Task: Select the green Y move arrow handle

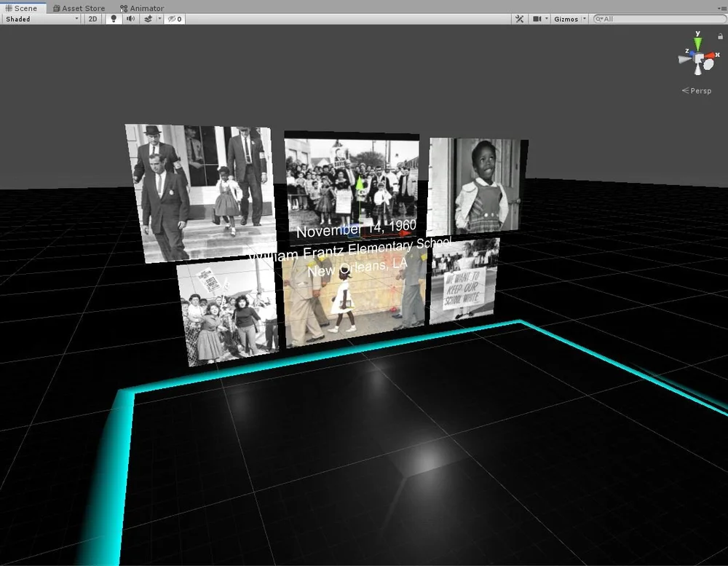Action: click(x=359, y=184)
